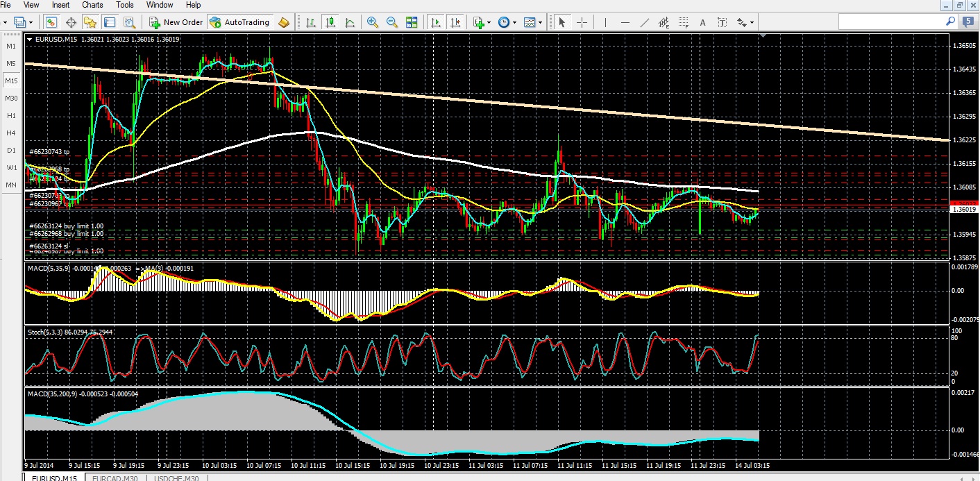Toggle the Data Window crosshair icon
980x481 pixels.
click(x=71, y=22)
